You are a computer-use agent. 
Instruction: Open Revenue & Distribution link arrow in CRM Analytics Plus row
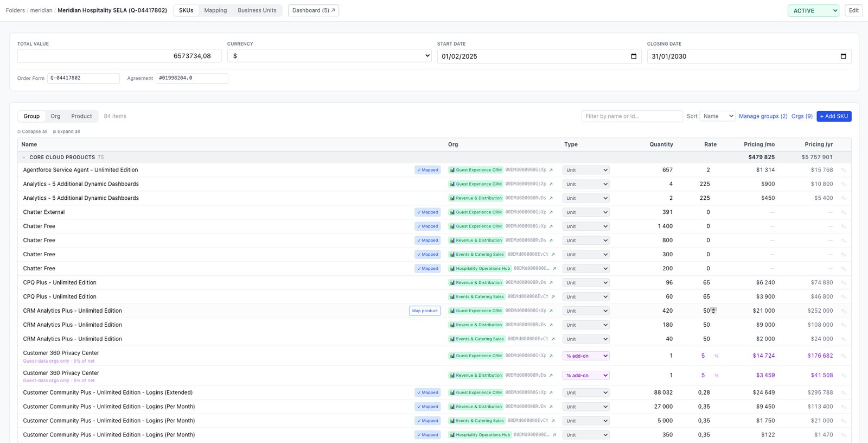pyautogui.click(x=551, y=325)
